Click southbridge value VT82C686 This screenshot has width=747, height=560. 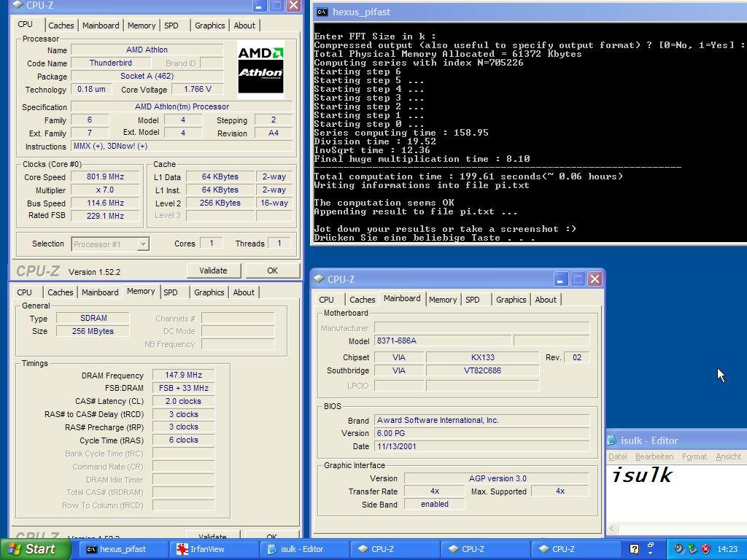click(x=483, y=370)
